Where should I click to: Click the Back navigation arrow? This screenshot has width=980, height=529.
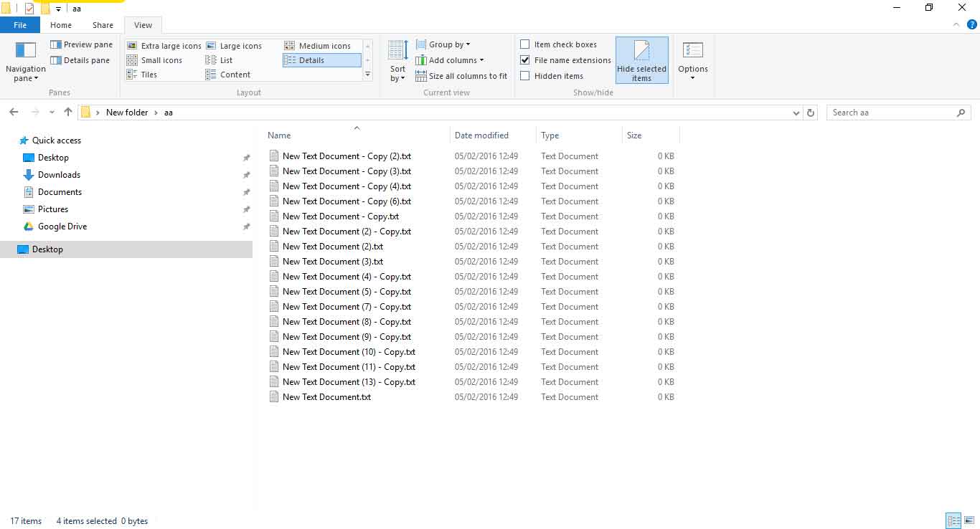click(x=14, y=113)
